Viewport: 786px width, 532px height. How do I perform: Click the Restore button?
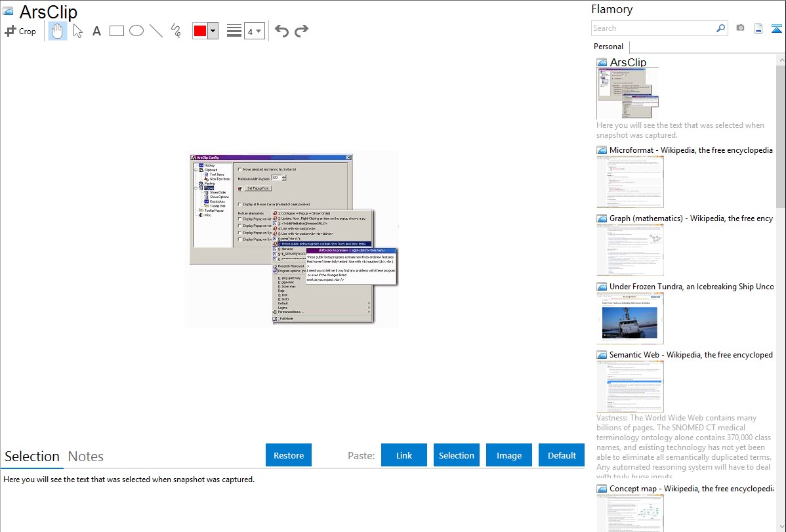[x=289, y=455]
